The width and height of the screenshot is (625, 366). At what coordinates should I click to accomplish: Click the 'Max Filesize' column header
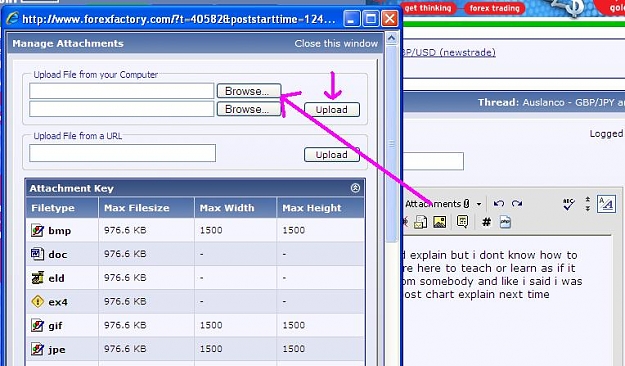pos(137,208)
